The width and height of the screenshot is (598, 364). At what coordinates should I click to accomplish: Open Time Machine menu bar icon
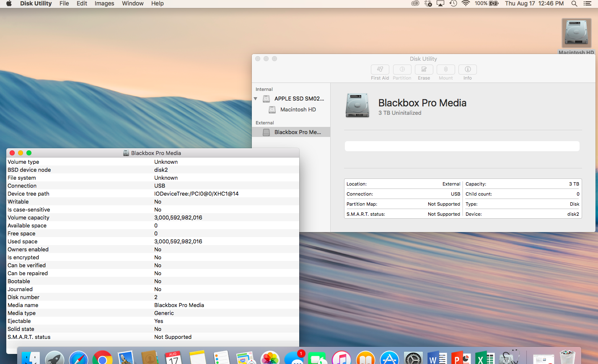pos(453,3)
